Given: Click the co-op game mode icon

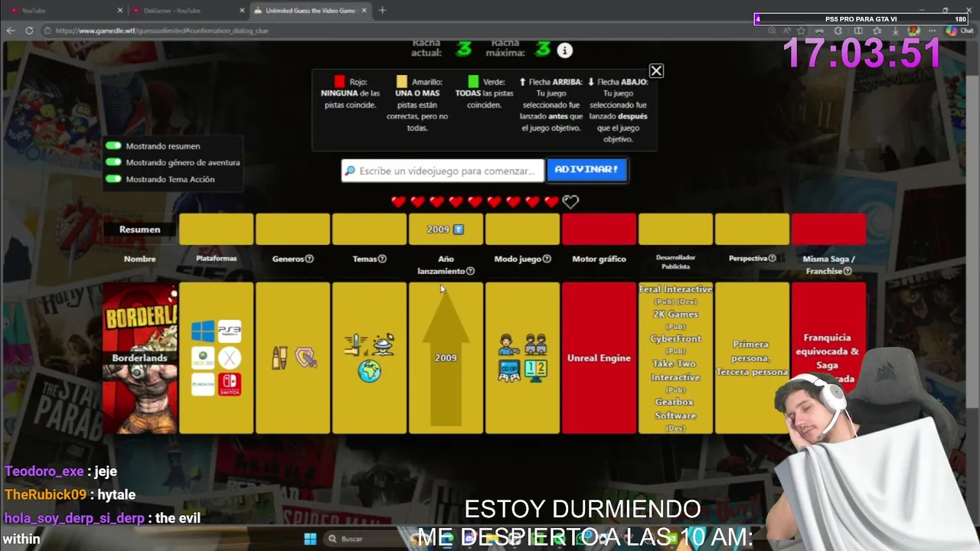Looking at the screenshot, I should pos(509,371).
